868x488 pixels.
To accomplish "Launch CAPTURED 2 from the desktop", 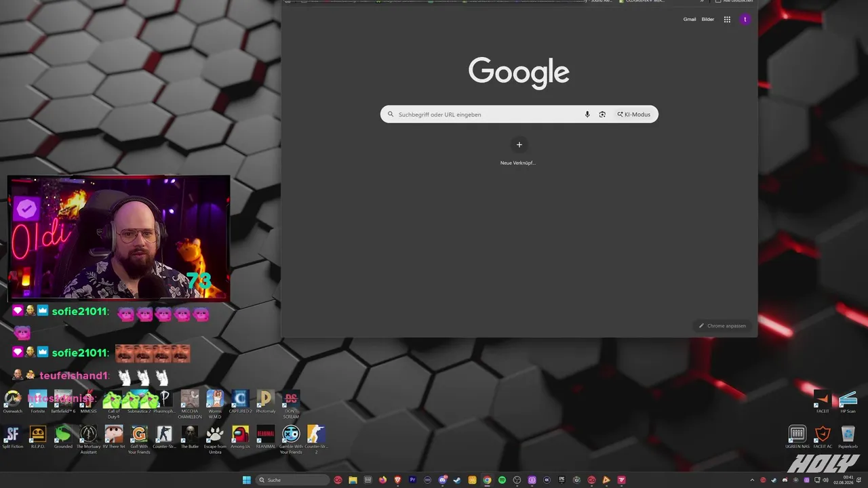I will [x=240, y=401].
